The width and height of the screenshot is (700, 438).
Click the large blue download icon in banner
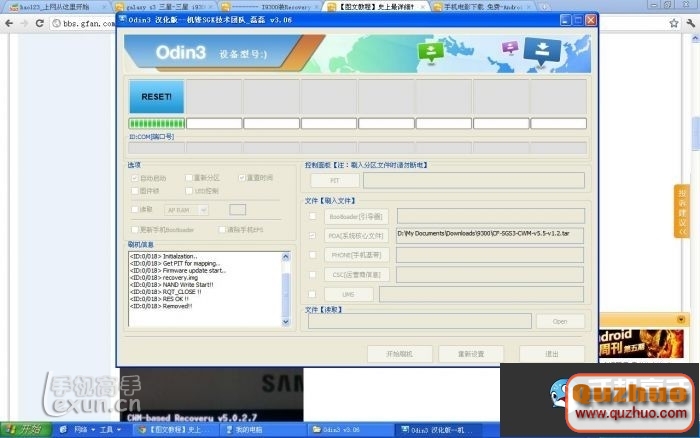[x=542, y=52]
